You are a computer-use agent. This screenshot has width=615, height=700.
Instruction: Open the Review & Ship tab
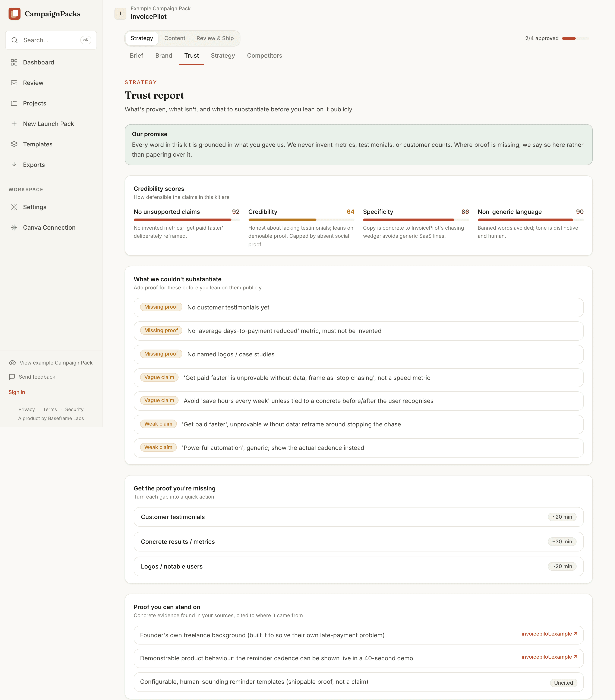point(215,38)
